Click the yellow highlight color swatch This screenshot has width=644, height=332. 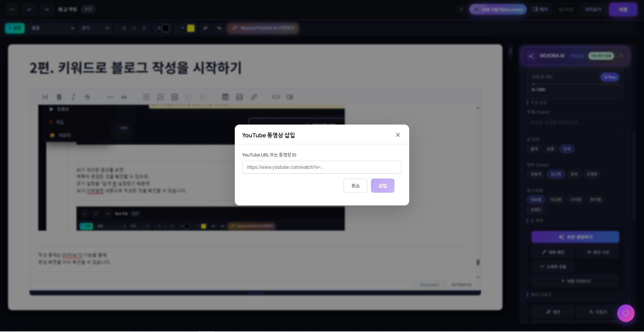click(191, 28)
